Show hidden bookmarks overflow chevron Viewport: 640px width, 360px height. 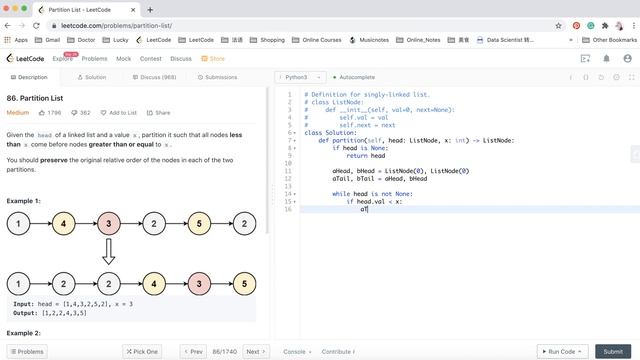click(571, 40)
